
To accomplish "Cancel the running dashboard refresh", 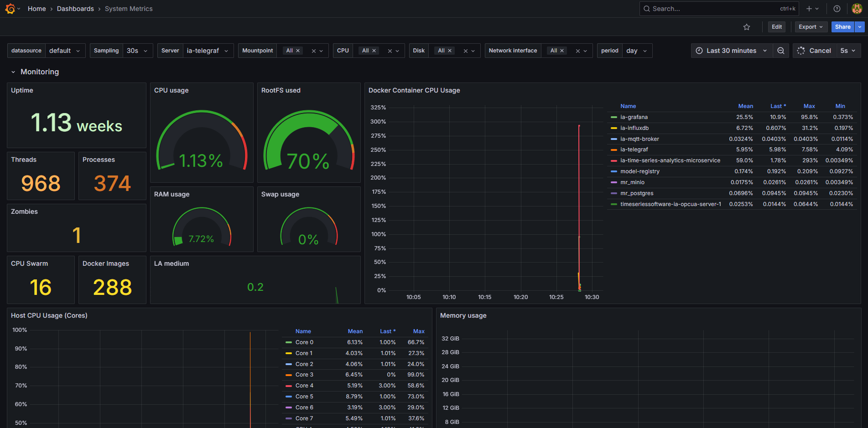I will click(x=820, y=51).
